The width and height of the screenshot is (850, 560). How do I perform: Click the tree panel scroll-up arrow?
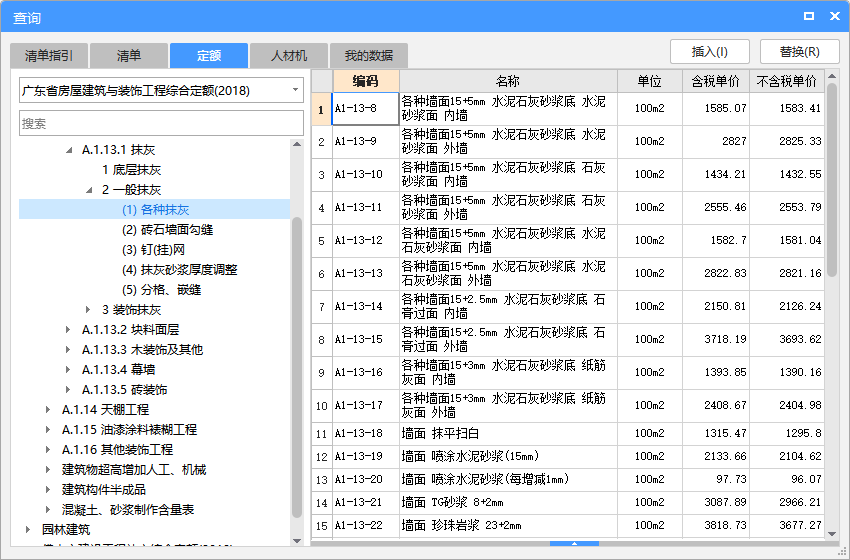(x=297, y=145)
